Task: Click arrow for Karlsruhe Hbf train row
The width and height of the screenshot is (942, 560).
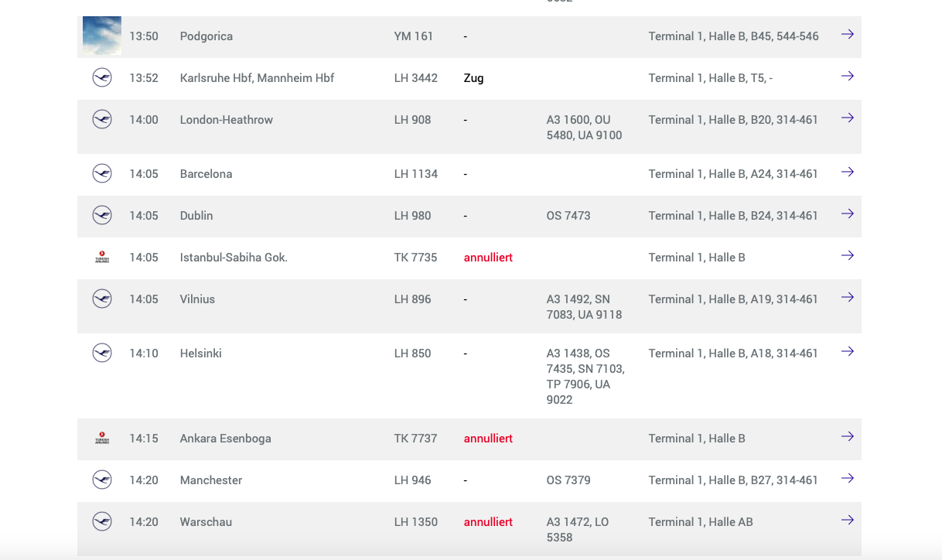Action: (848, 77)
